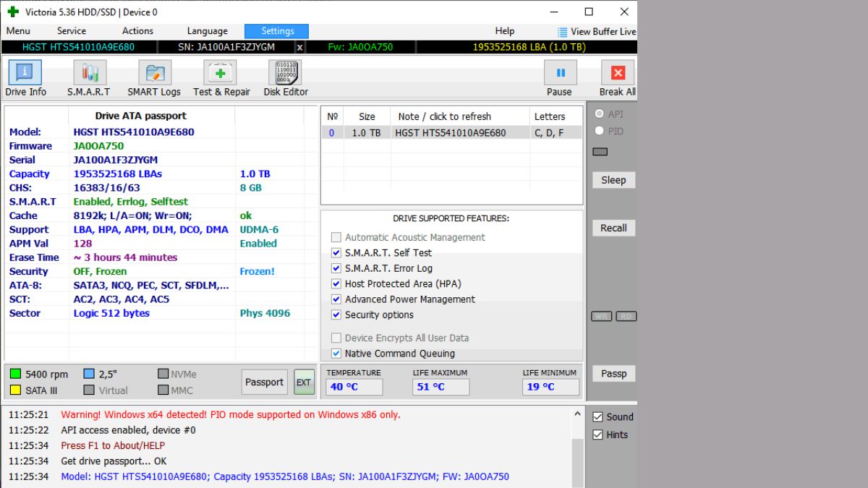Click the Firmware value JA0OA750
Image resolution: width=868 pixels, height=488 pixels.
coord(98,146)
